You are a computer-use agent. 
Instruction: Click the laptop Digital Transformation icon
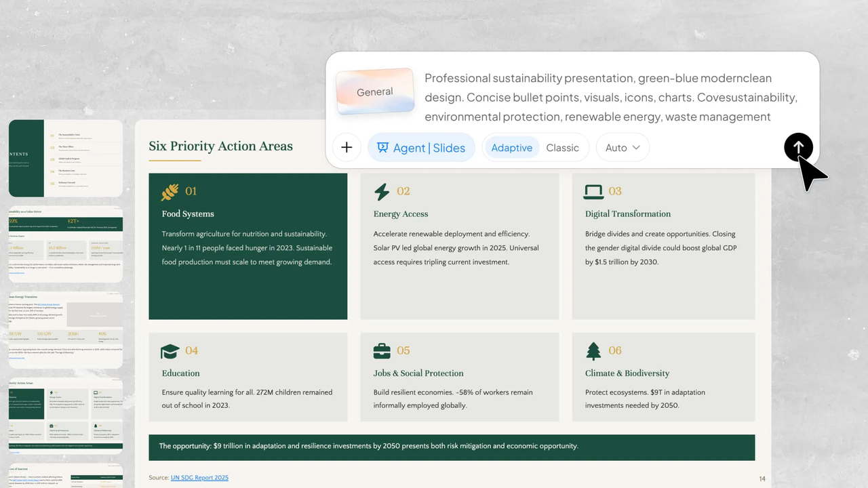pyautogui.click(x=593, y=192)
